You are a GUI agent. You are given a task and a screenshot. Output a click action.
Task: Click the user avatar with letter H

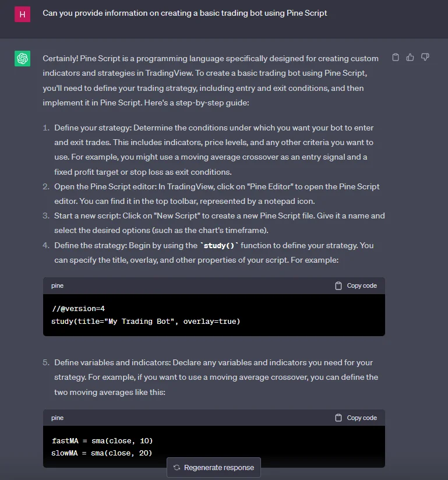(22, 14)
